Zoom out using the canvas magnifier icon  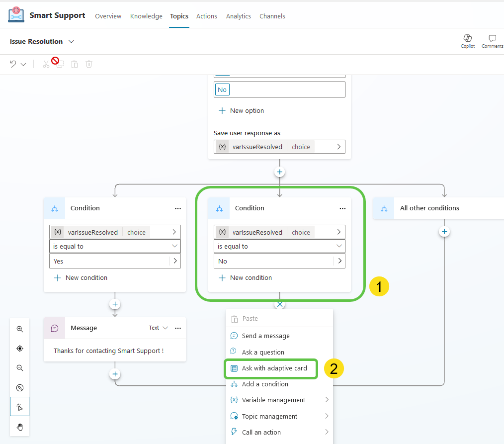pos(20,367)
